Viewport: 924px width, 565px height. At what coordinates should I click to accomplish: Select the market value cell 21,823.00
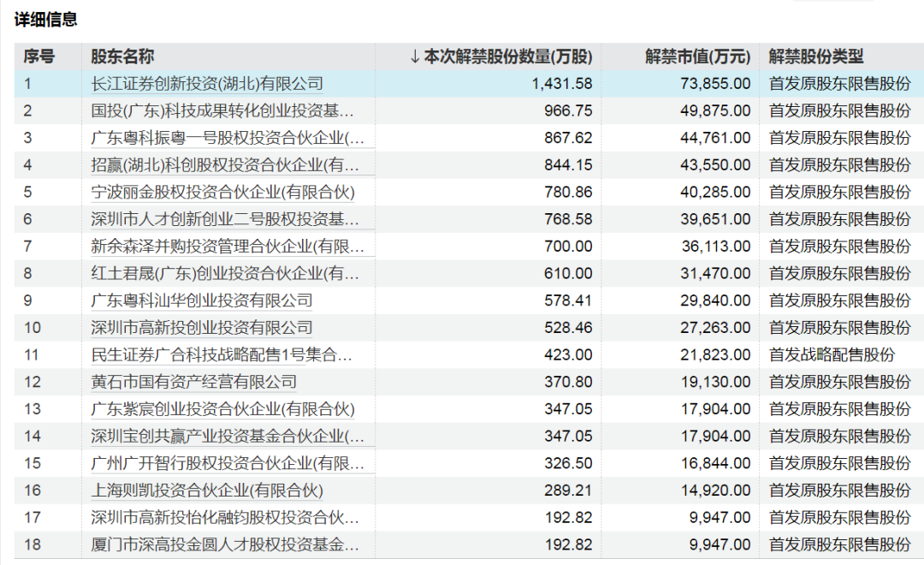[715, 355]
